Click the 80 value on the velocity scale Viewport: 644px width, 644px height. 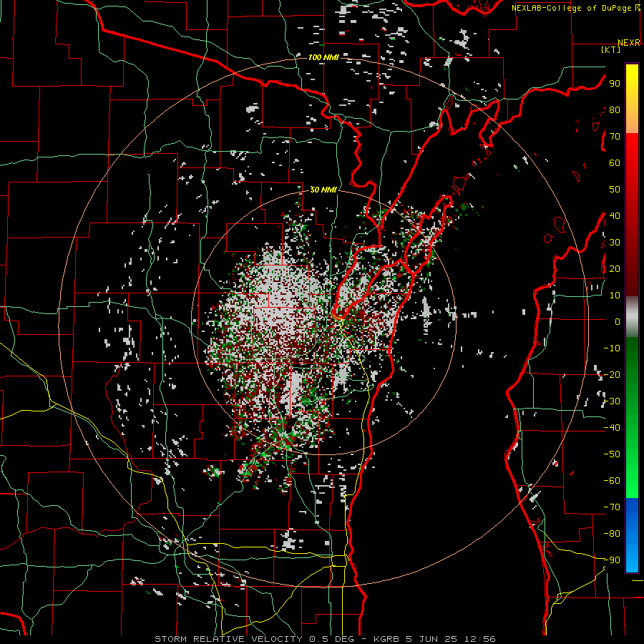(x=615, y=110)
